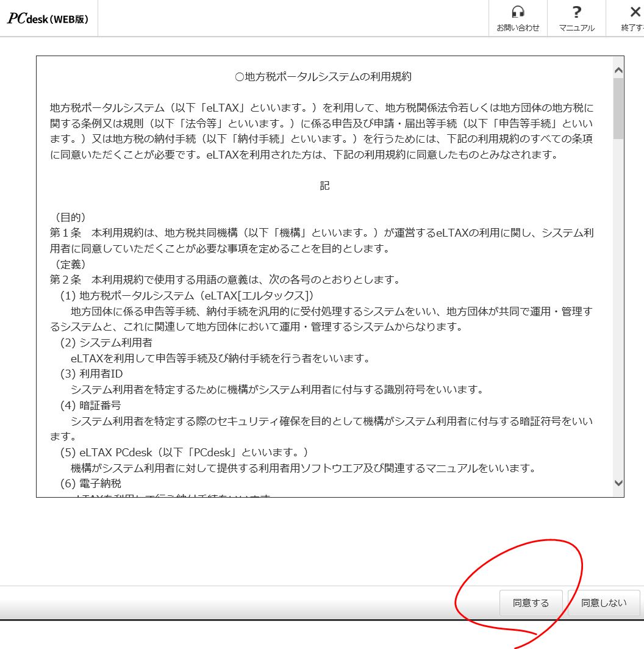The width and height of the screenshot is (644, 649).
Task: Click the 同意しない button
Action: 603,603
